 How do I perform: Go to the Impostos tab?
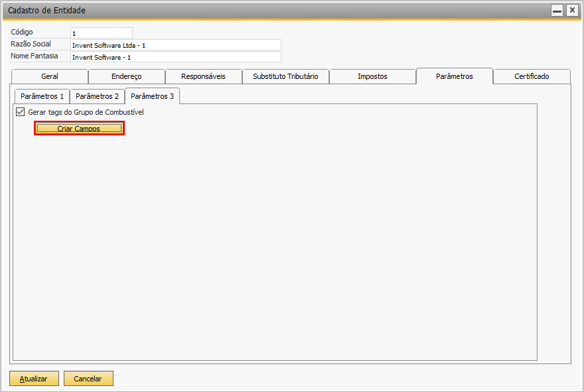(372, 76)
